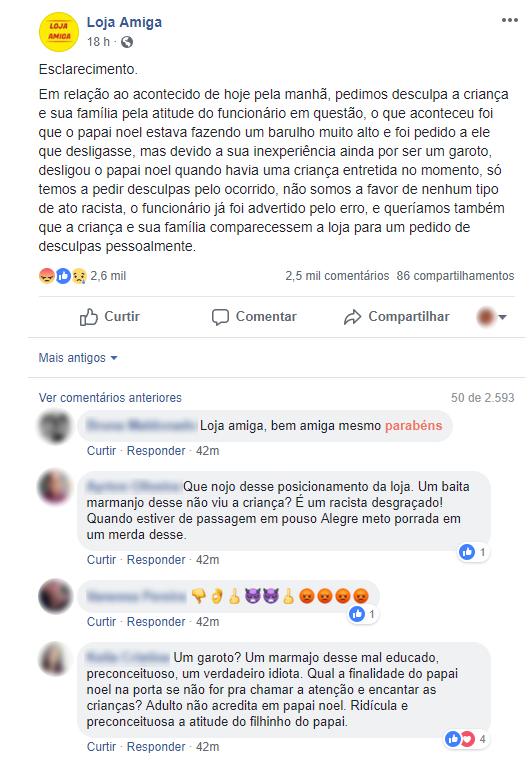Open first commenter's avatar thumbnail
This screenshot has width=531, height=764.
pyautogui.click(x=55, y=427)
